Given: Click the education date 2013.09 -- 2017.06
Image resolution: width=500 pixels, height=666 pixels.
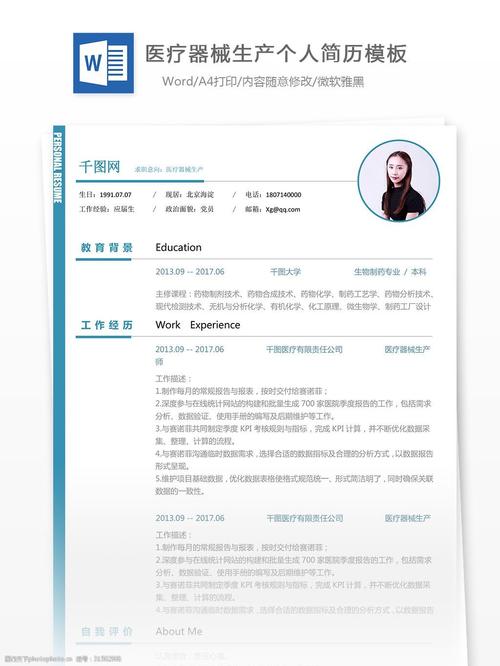Looking at the screenshot, I should 190,272.
